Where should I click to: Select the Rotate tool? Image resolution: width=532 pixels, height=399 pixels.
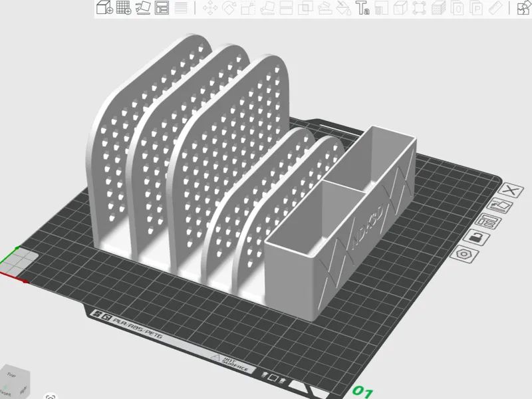[x=229, y=8]
